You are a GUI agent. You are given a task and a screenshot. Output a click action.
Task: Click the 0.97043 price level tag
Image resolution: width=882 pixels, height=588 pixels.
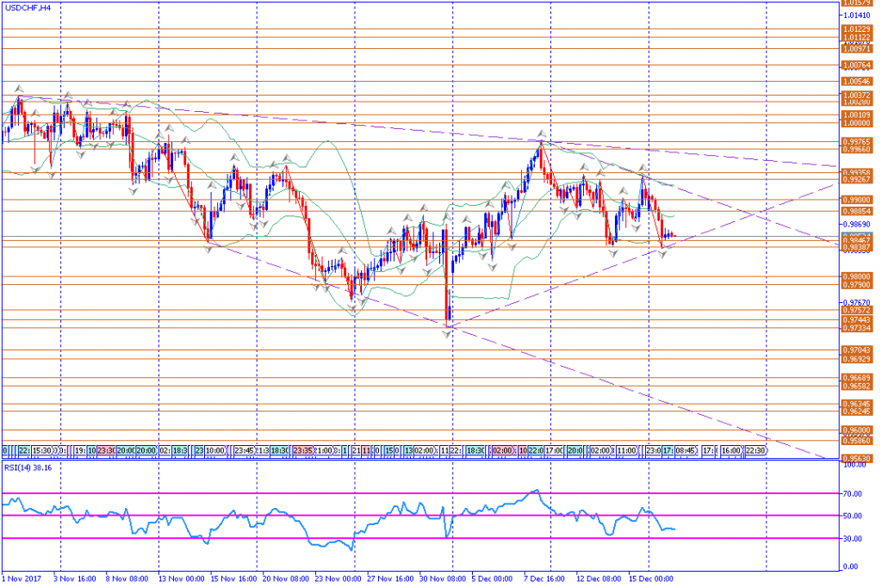(855, 350)
